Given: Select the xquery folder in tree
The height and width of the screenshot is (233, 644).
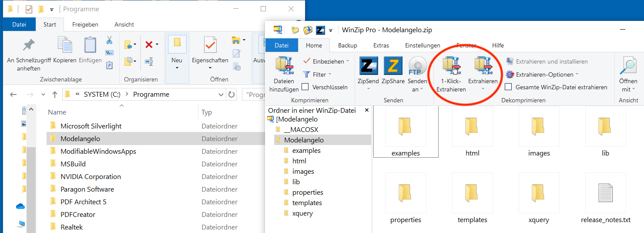Looking at the screenshot, I should pos(302,213).
